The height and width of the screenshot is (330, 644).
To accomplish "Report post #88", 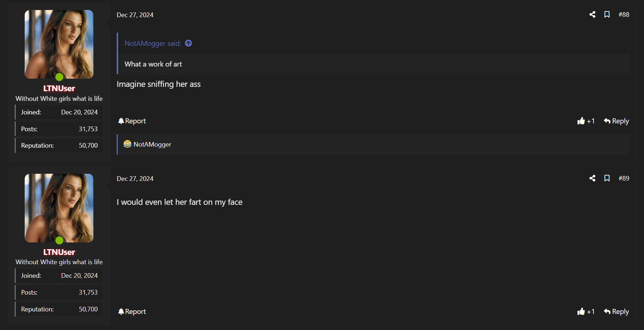I will pos(132,121).
